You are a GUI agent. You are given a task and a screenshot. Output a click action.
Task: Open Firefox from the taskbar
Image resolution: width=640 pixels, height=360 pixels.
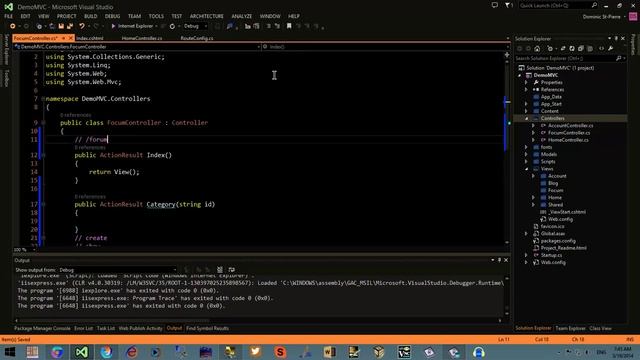[x=107, y=352]
